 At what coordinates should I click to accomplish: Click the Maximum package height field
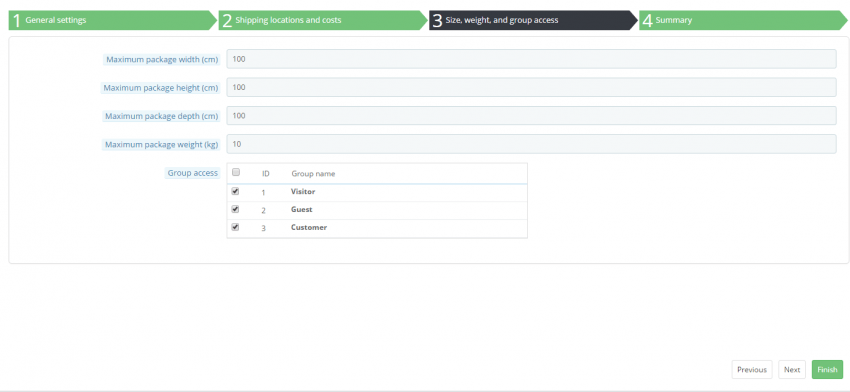(x=531, y=87)
